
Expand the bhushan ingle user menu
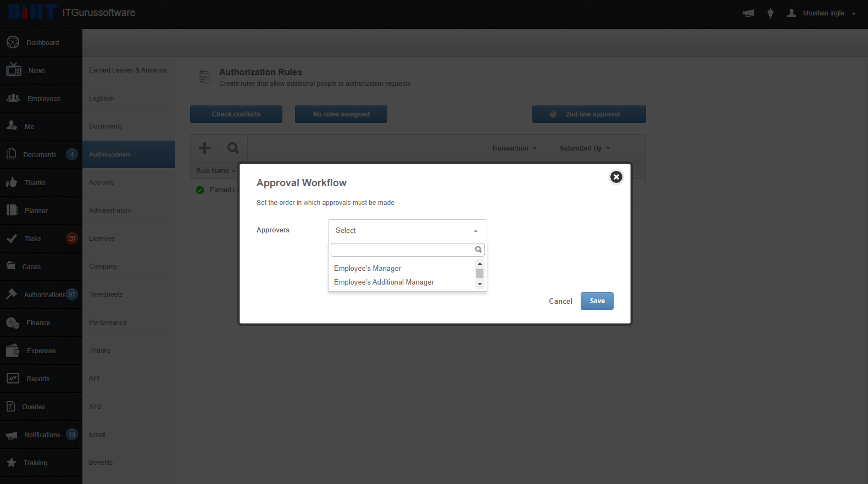(830, 13)
